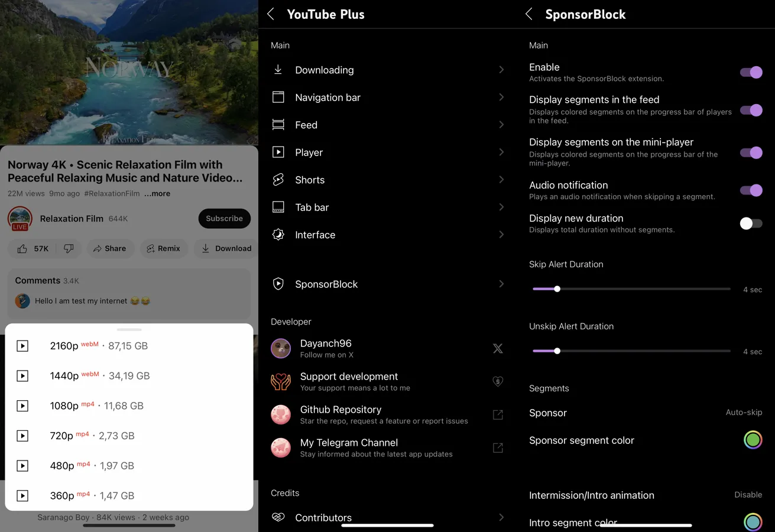
Task: Go back from the YouTube Plus screen
Action: (x=271, y=14)
